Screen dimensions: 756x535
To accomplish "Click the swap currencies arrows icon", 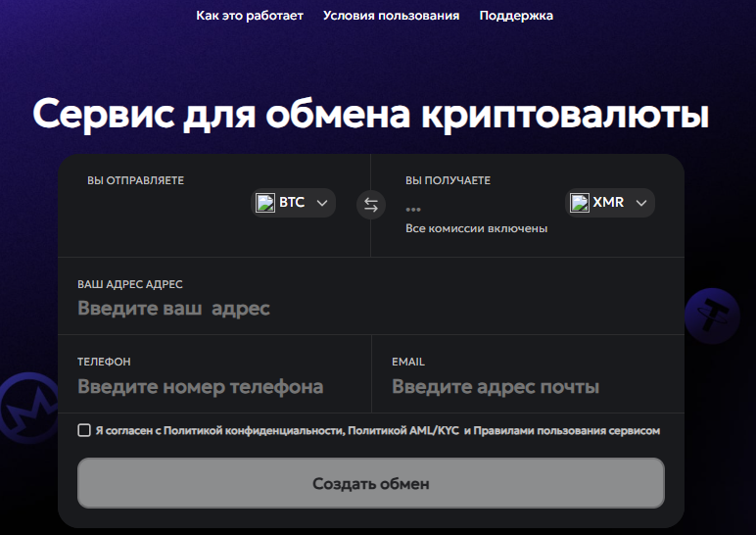I will point(371,205).
